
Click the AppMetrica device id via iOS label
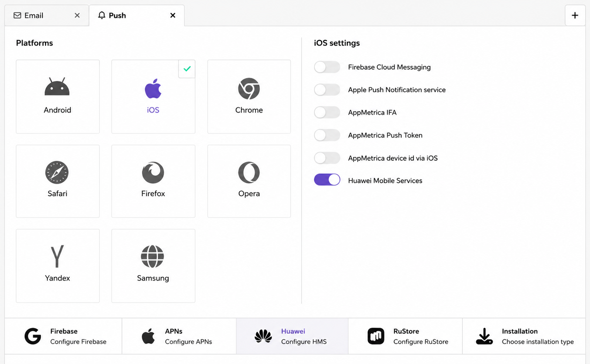(393, 158)
